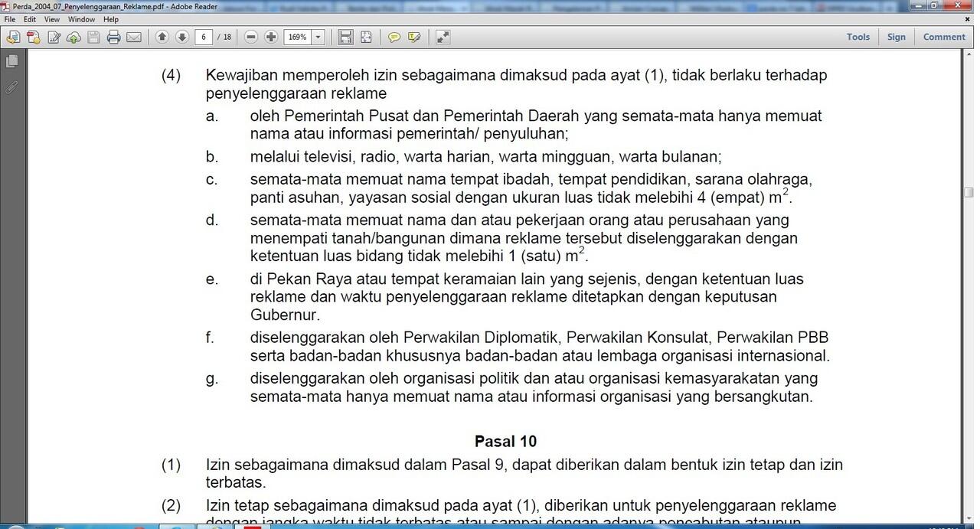Open the File menu
Screen dimensions: 980x529
pos(10,19)
